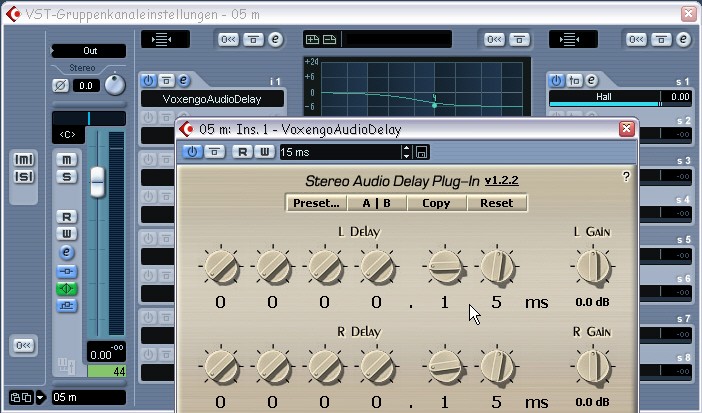Click EQ band 4 point on the curve

(x=434, y=105)
